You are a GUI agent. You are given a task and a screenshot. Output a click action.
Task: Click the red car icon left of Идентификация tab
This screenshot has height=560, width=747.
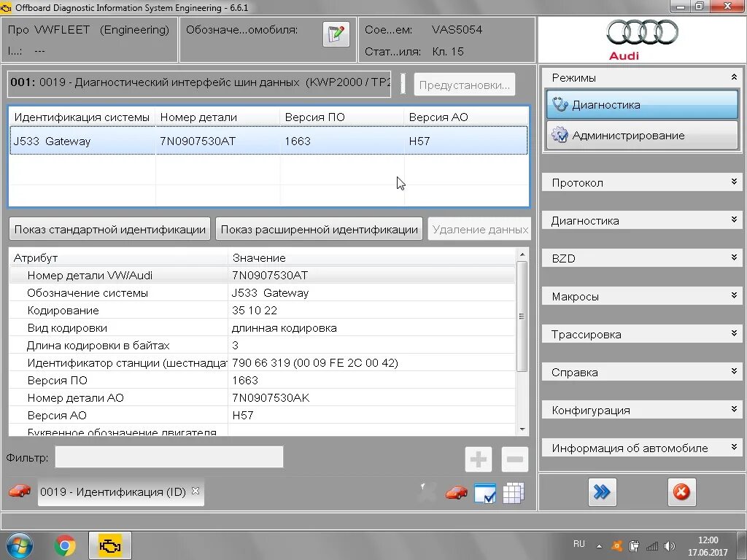[x=20, y=491]
